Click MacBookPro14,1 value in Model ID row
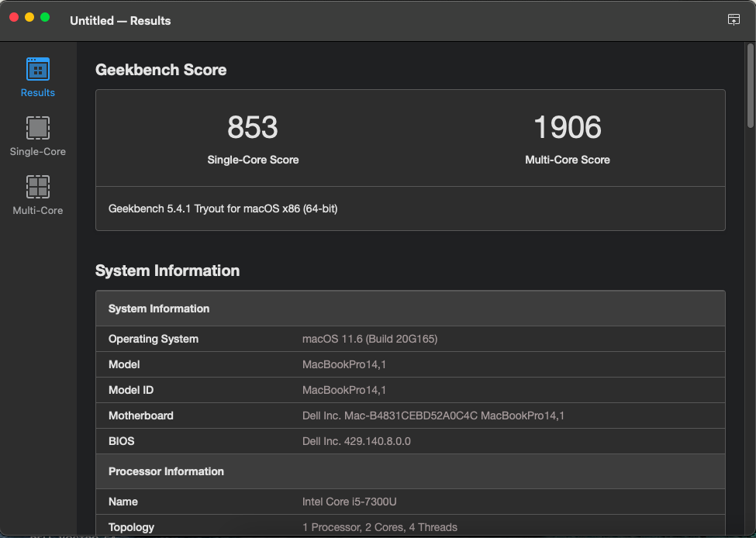This screenshot has height=538, width=756. coord(344,390)
